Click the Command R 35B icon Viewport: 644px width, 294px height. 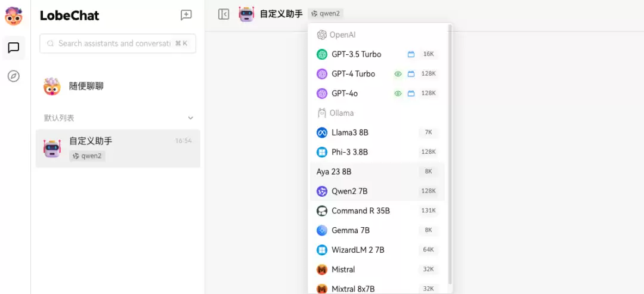[x=322, y=211]
